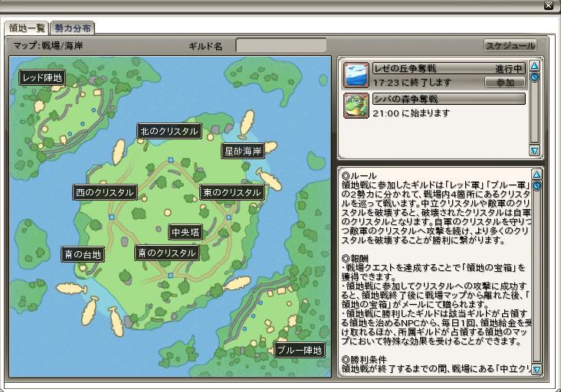Image resolution: width=561 pixels, height=392 pixels.
Task: Click the battle list scroll-down arrow
Action: point(534,151)
